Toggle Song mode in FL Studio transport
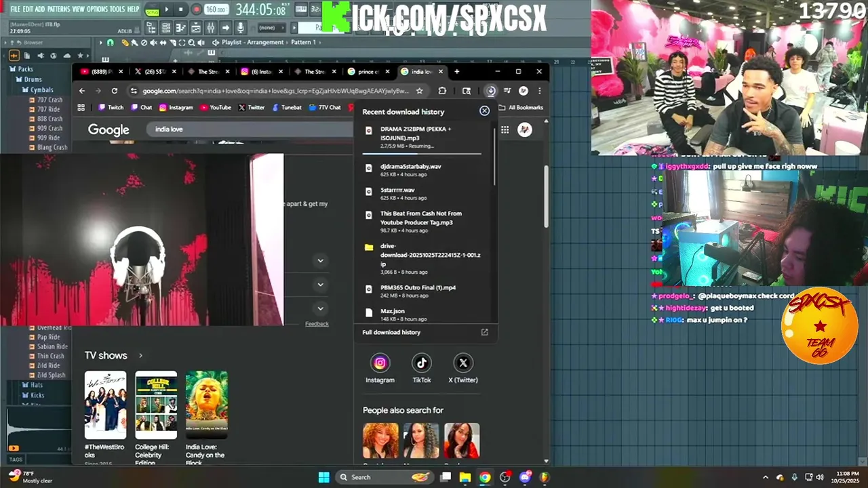Image resolution: width=868 pixels, height=488 pixels. point(152,12)
